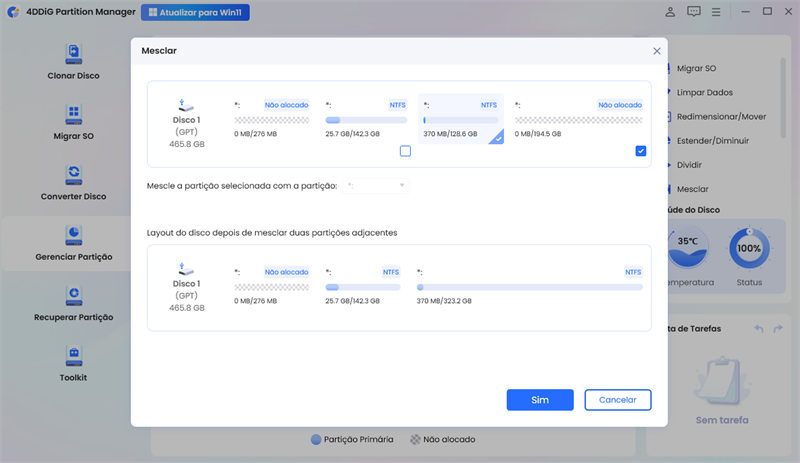Click the Clonar Disco sidebar icon

73,53
